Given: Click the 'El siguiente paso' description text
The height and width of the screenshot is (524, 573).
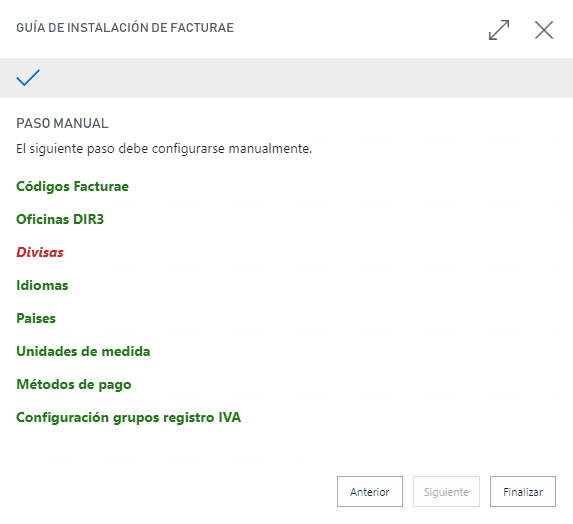Looking at the screenshot, I should click(x=164, y=149).
